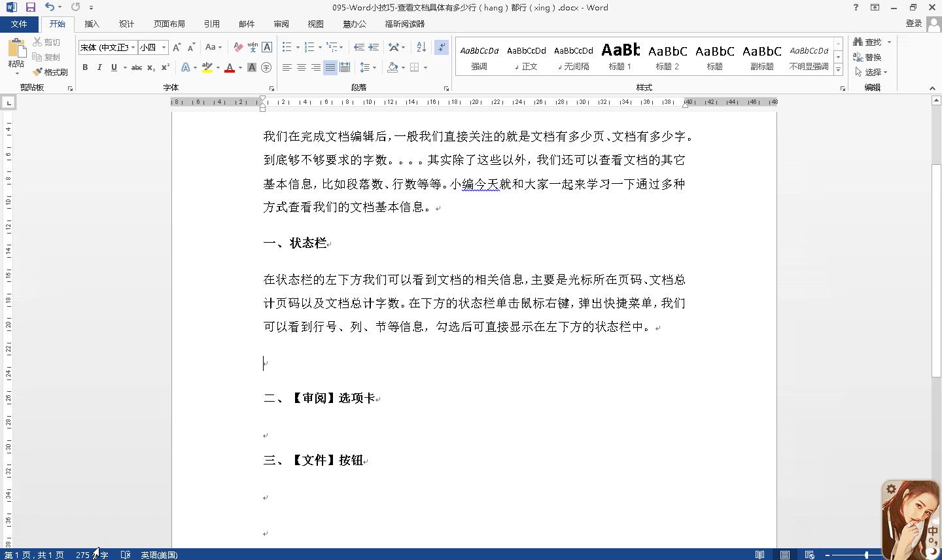Screen dimensions: 942x560
Task: Switch to Read Mode in the status bar
Action: (759, 555)
